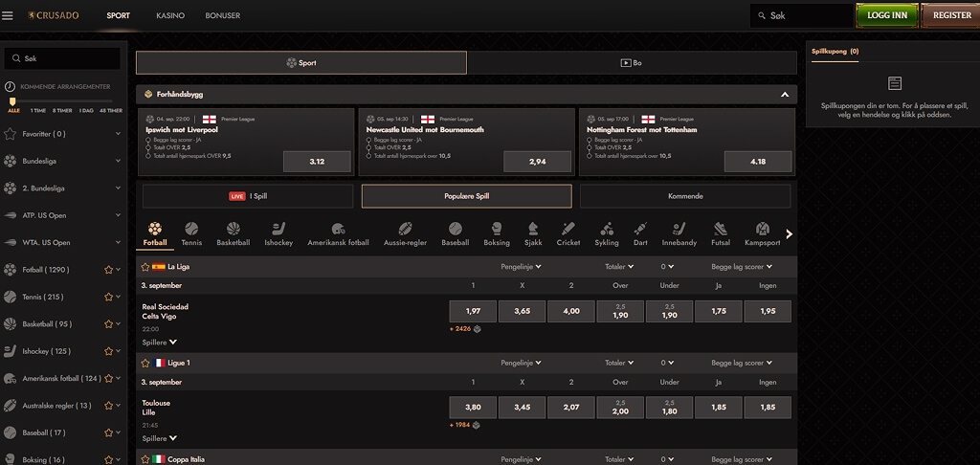The height and width of the screenshot is (465, 980).
Task: Select the Tennis sport icon
Action: pos(191,229)
